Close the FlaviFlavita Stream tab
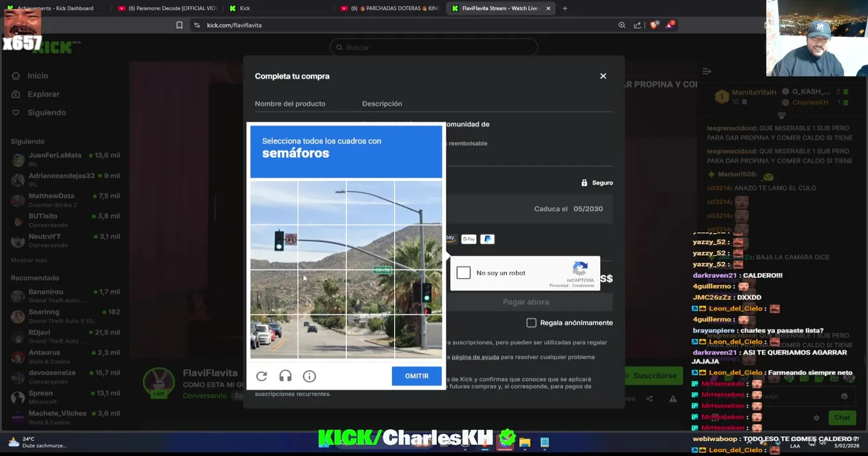The height and width of the screenshot is (456, 868). tap(548, 8)
